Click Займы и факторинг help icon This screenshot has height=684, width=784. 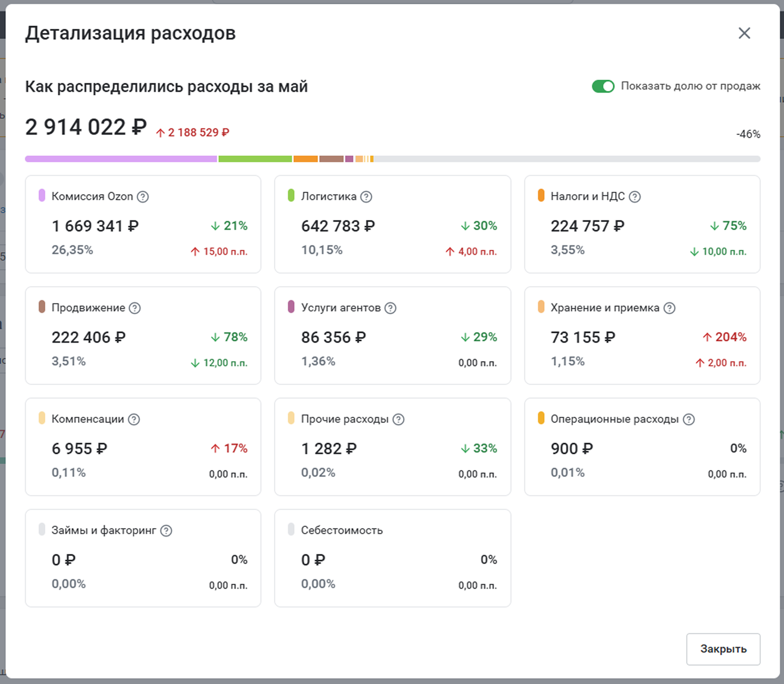pyautogui.click(x=166, y=531)
